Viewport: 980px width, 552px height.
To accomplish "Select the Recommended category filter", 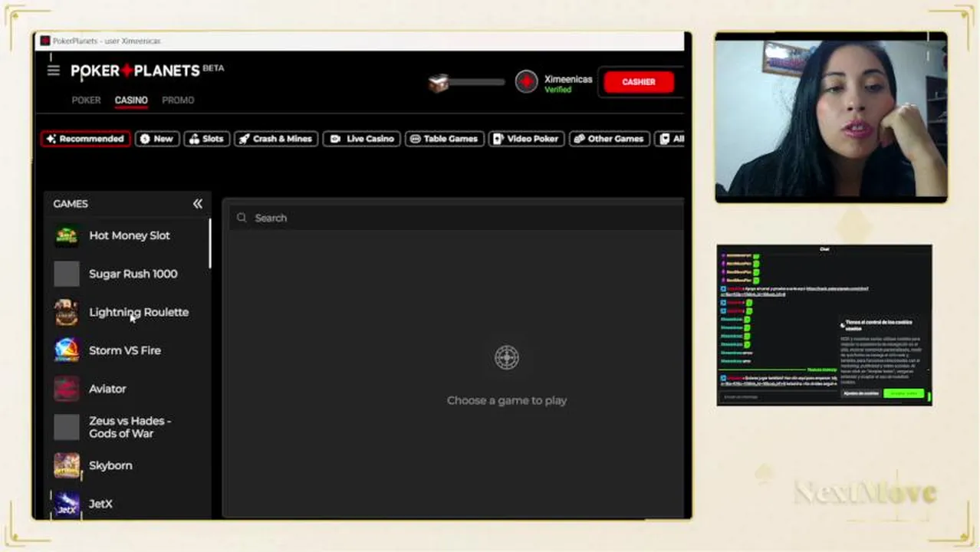I will (x=85, y=139).
